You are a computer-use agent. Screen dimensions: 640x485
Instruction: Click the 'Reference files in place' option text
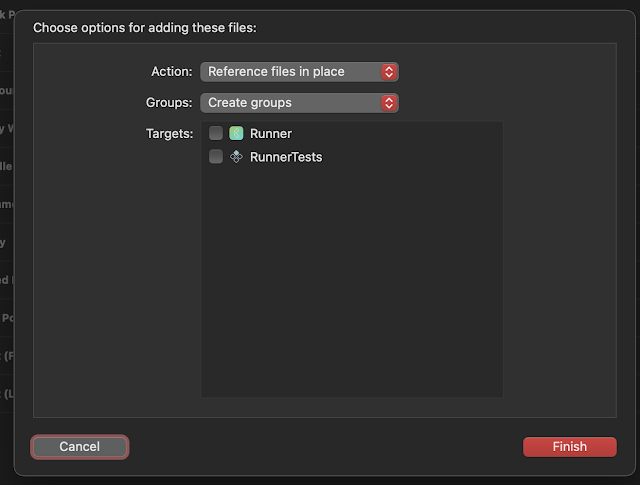(x=276, y=72)
